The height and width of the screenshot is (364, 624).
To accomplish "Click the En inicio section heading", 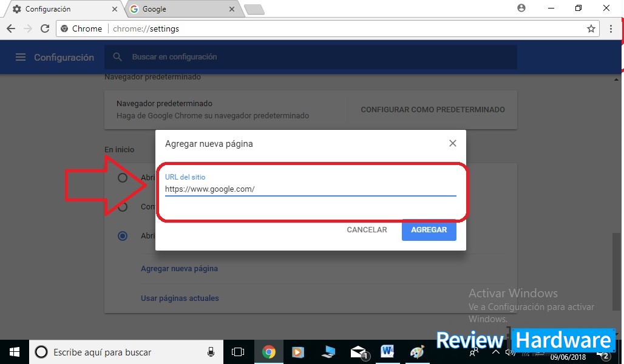I will click(120, 150).
